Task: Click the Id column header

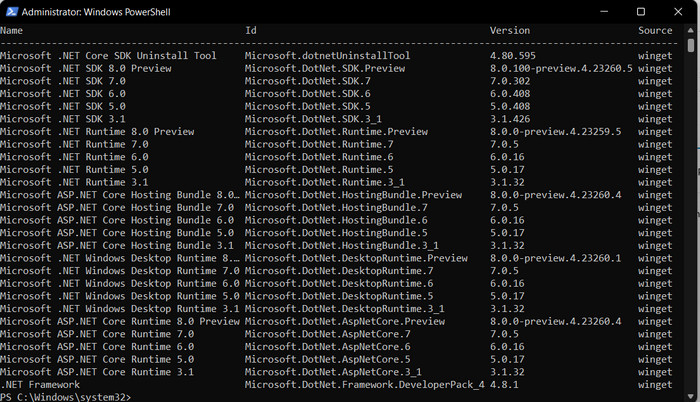Action: click(x=250, y=30)
